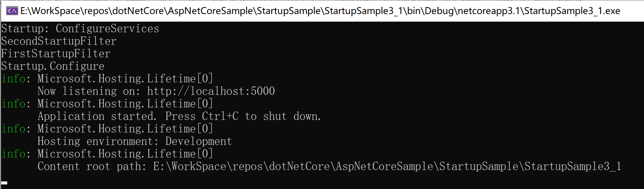Click the "Ctrl+C" text in console

pos(220,116)
